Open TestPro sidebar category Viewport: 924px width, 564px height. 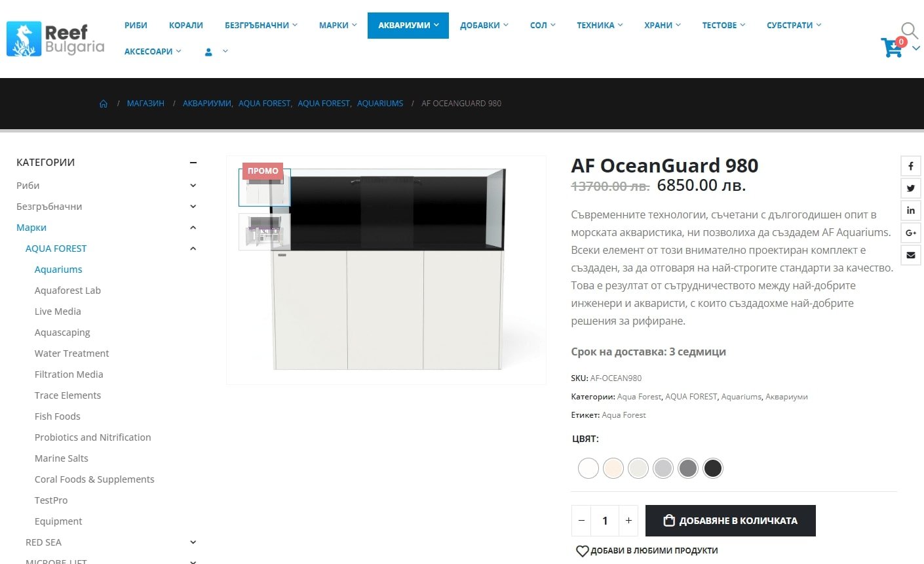[51, 500]
